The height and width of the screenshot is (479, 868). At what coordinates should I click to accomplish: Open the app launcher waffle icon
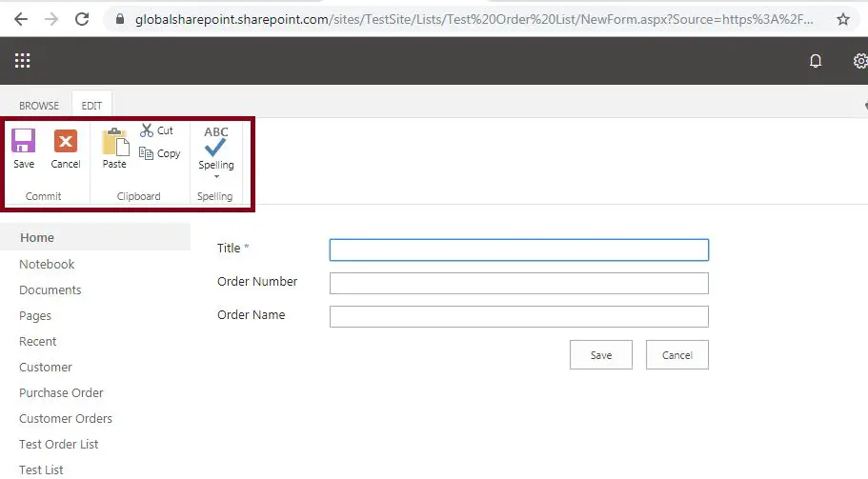point(23,60)
